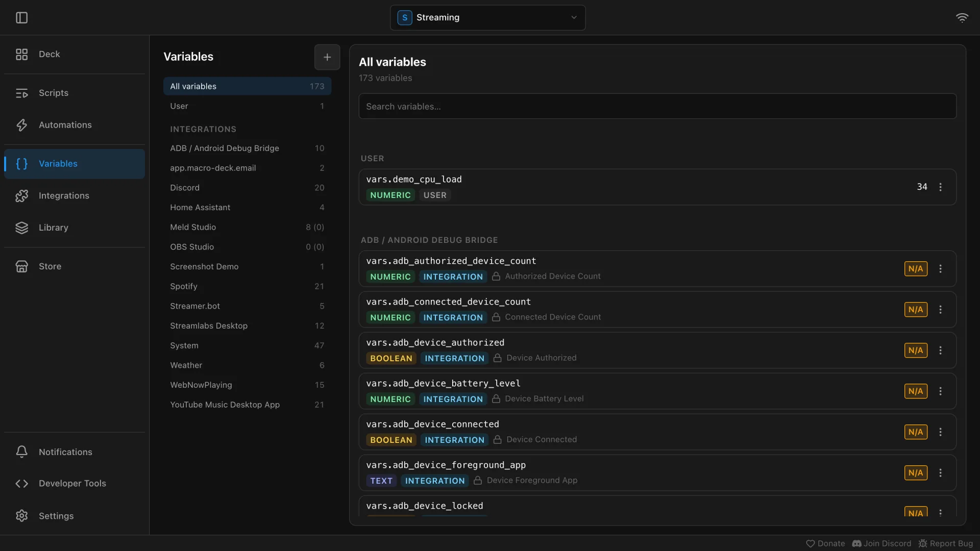The height and width of the screenshot is (551, 980).
Task: Open Settings from the sidebar
Action: point(75,516)
